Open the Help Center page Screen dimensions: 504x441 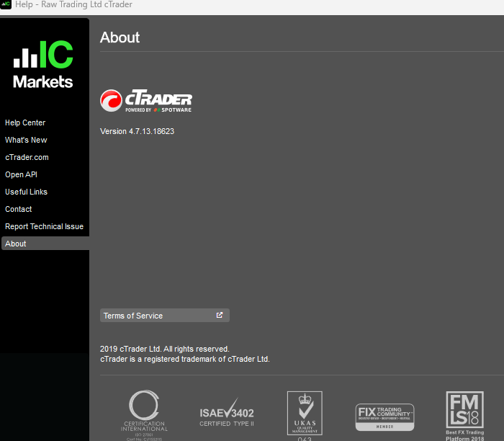click(x=25, y=122)
